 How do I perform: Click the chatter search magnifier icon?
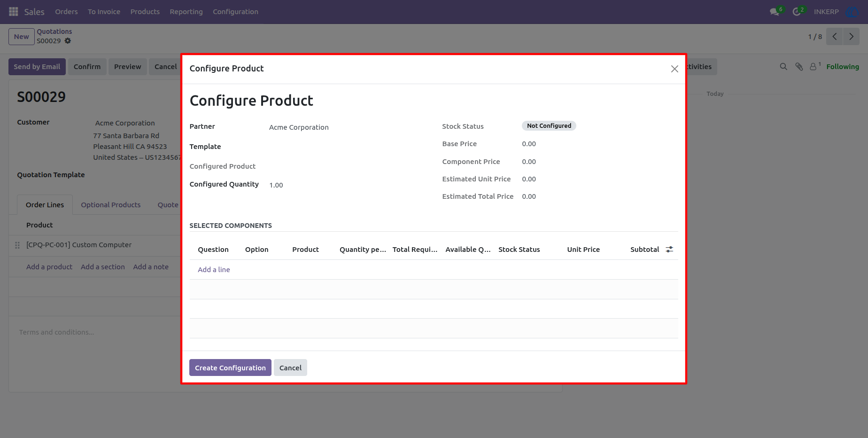click(783, 67)
